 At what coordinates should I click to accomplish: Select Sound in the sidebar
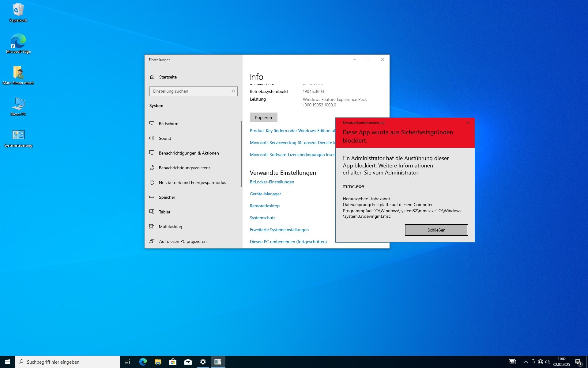165,138
